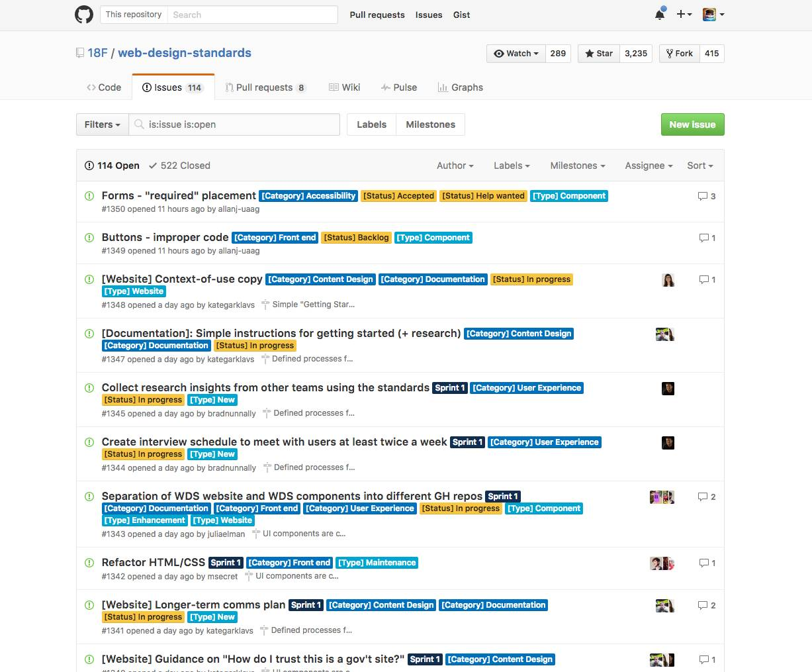812x672 pixels.
Task: Click assignee avatar on Create interview schedule issue
Action: tap(668, 443)
